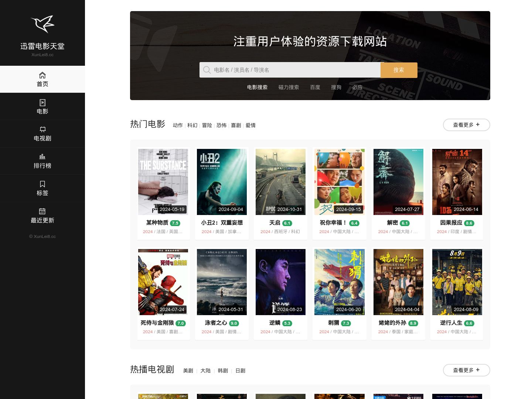Select the 必应 search tab
Image resolution: width=532 pixels, height=399 pixels.
[357, 87]
